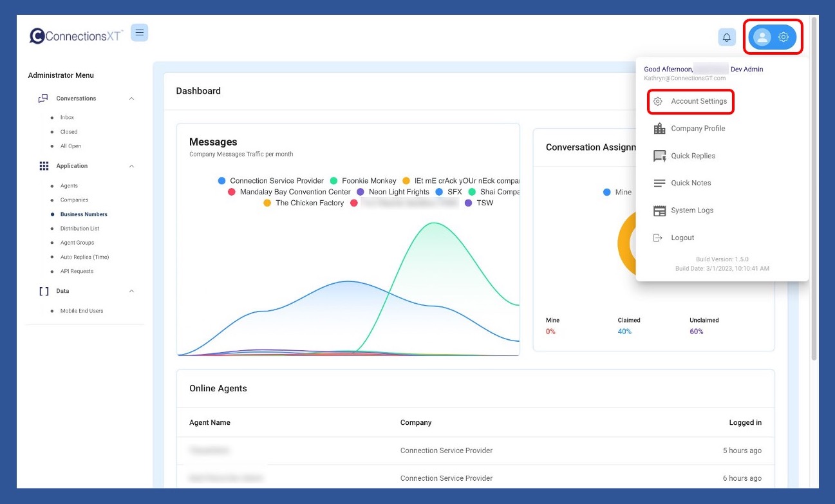Screen dimensions: 835x504
Task: Click the ConnectionsXT logo
Action: [76, 36]
